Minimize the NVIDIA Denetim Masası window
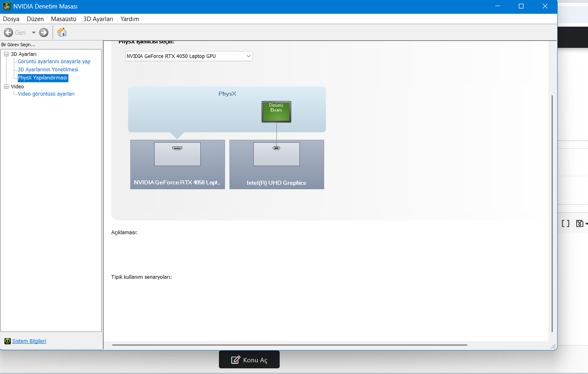588x374 pixels. (498, 6)
